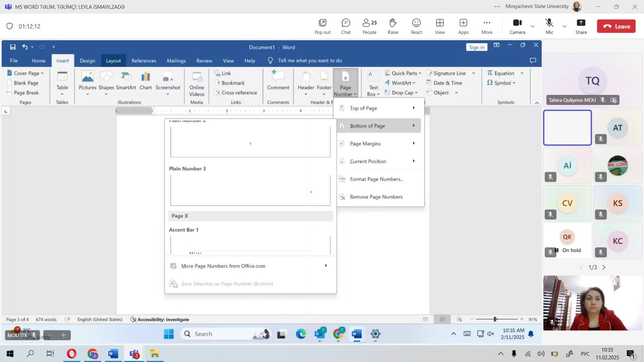
Task: Choose Format Page Numbers
Action: [379, 179]
